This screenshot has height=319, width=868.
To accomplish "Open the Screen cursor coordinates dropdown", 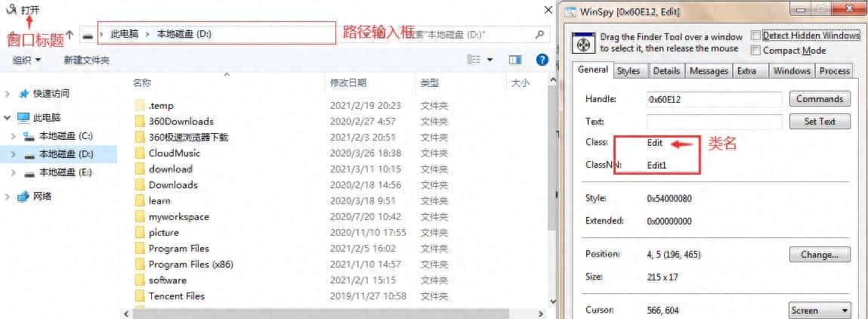I will click(x=820, y=311).
